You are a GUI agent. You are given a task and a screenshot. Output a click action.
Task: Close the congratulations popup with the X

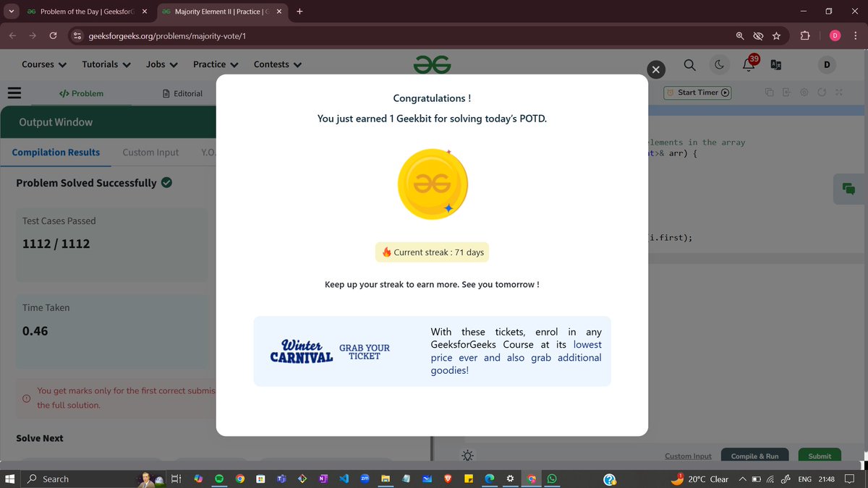click(655, 69)
